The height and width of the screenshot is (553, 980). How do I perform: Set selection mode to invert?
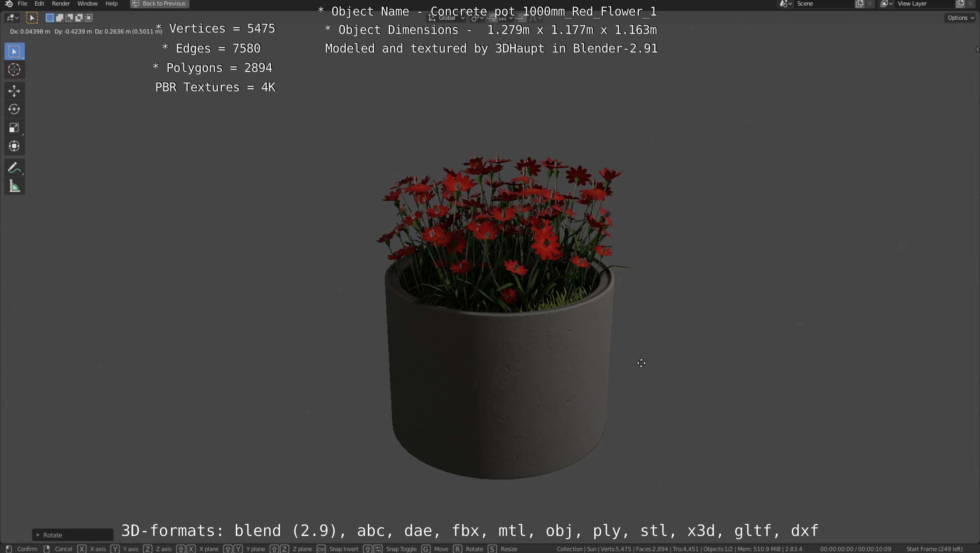(79, 18)
